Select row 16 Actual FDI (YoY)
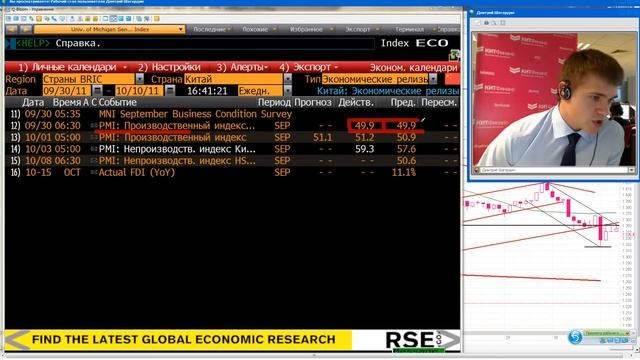Viewport: 640px width, 360px height. (137, 173)
